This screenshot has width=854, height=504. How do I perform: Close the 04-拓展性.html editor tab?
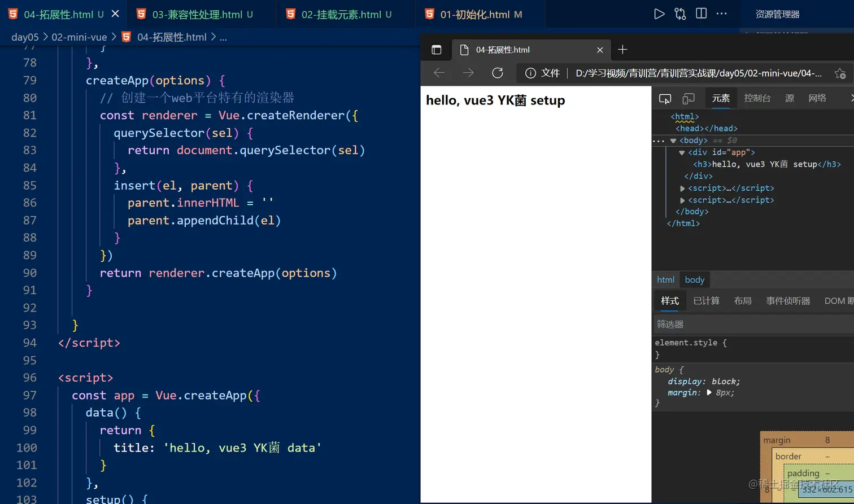(115, 14)
